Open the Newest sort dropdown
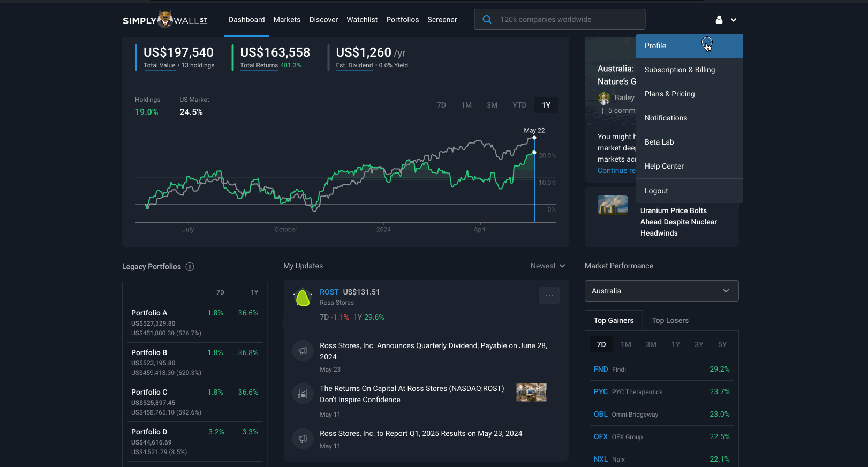868x467 pixels. point(548,266)
